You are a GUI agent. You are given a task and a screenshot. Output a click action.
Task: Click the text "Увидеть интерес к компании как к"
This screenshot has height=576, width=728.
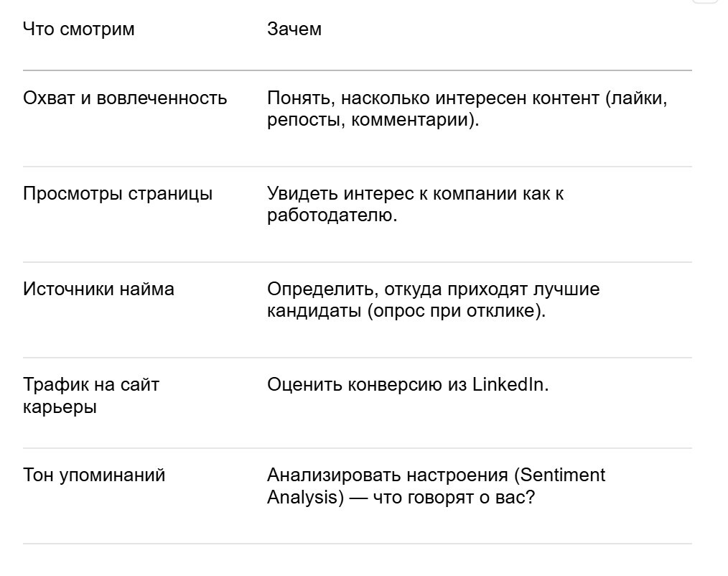pyautogui.click(x=415, y=193)
